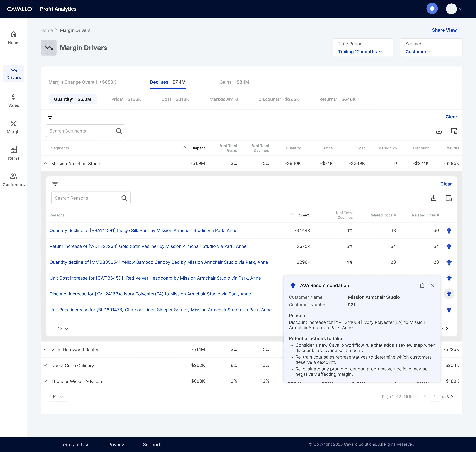Open Charcoal Linen Sleeper Sofa price link
The height and width of the screenshot is (452, 476).
pyautogui.click(x=160, y=310)
